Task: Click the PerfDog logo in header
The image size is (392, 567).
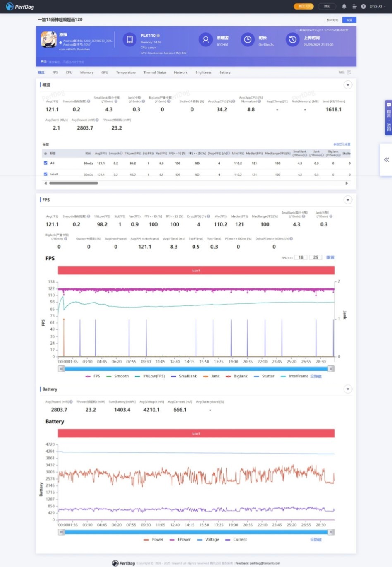Action: pos(20,7)
